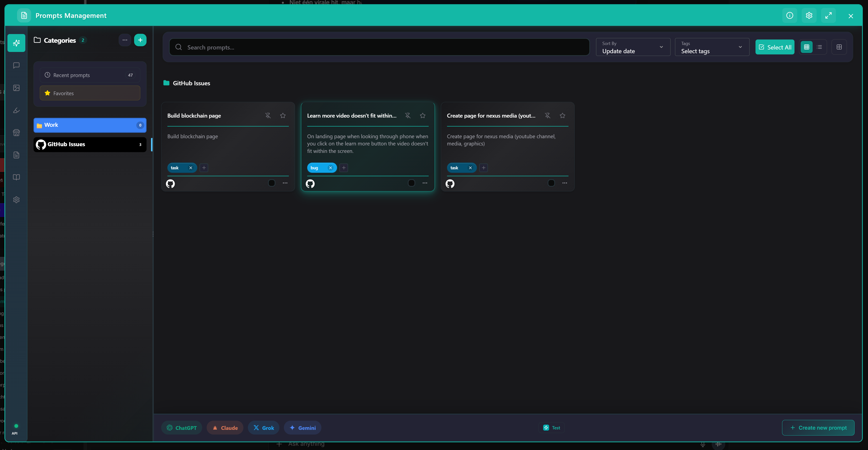Open the Select tags dropdown

(712, 47)
